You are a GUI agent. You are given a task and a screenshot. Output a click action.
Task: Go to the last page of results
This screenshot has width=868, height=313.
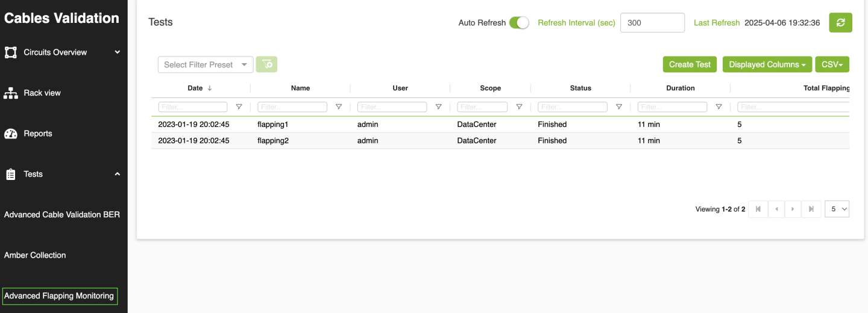pos(811,209)
